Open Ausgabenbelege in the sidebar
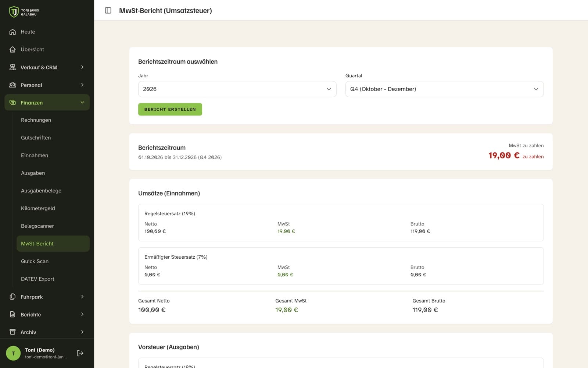The width and height of the screenshot is (588, 368). coord(53,191)
